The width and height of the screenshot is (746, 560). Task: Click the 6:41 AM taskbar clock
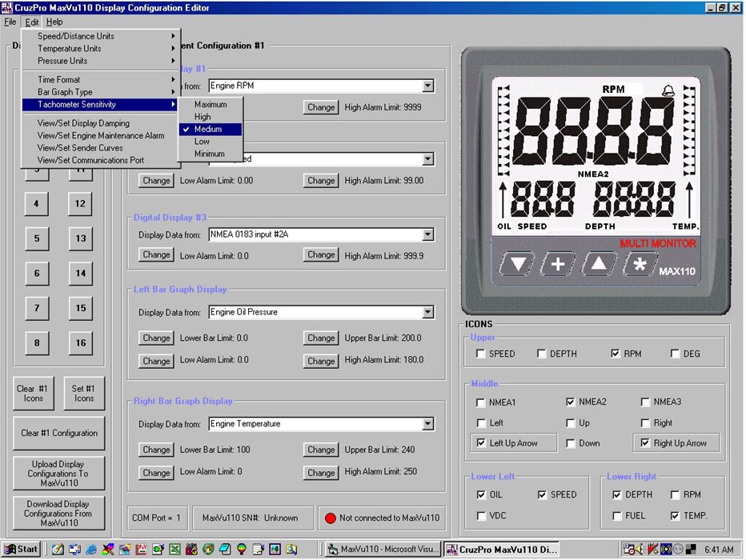coord(719,550)
